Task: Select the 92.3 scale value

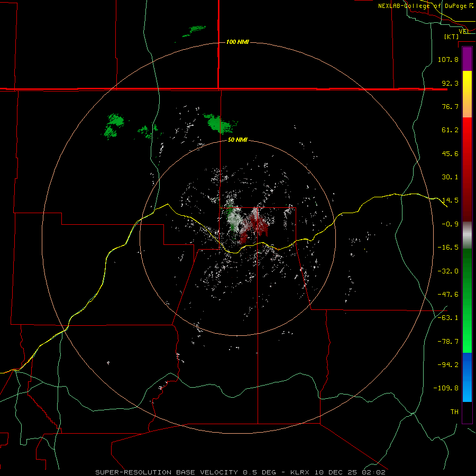Action: [450, 83]
